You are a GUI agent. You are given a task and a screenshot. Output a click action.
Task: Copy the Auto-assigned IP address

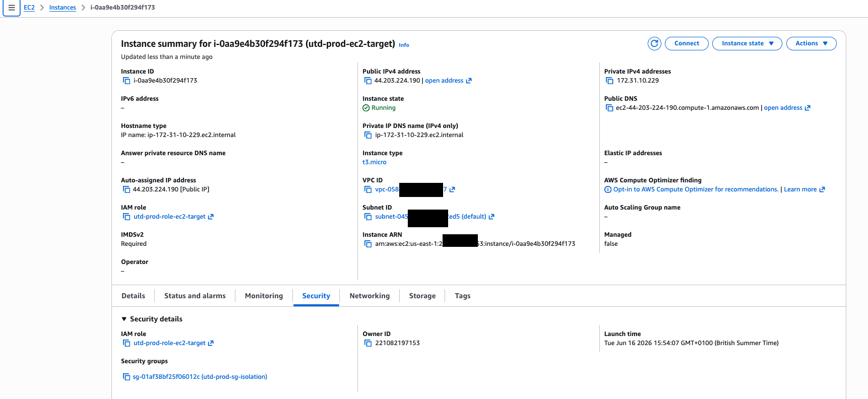pos(127,189)
